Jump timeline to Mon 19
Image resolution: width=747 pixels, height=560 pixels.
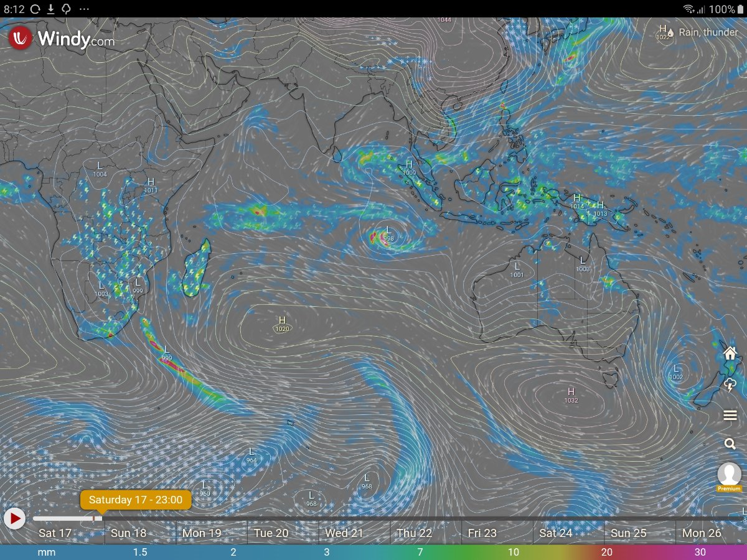click(202, 533)
